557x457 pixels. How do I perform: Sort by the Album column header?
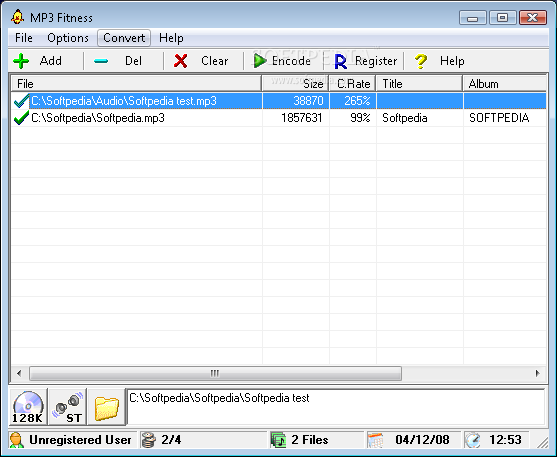point(504,84)
